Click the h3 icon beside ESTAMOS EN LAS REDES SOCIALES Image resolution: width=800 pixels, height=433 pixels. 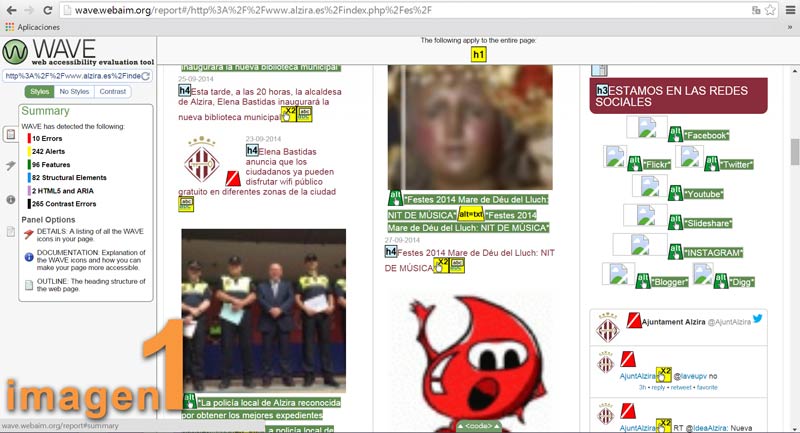pyautogui.click(x=602, y=90)
